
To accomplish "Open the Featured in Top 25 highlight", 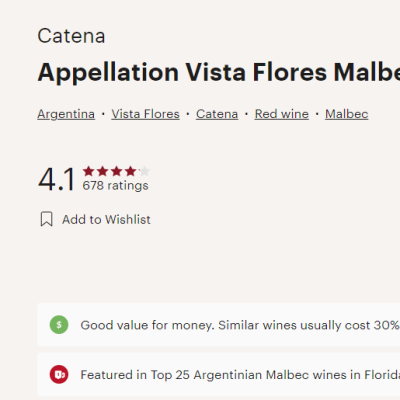I will click(219, 374).
